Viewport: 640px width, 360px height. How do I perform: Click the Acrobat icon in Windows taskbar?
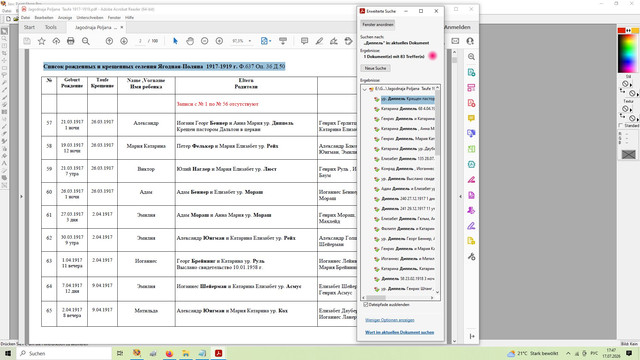(x=218, y=353)
